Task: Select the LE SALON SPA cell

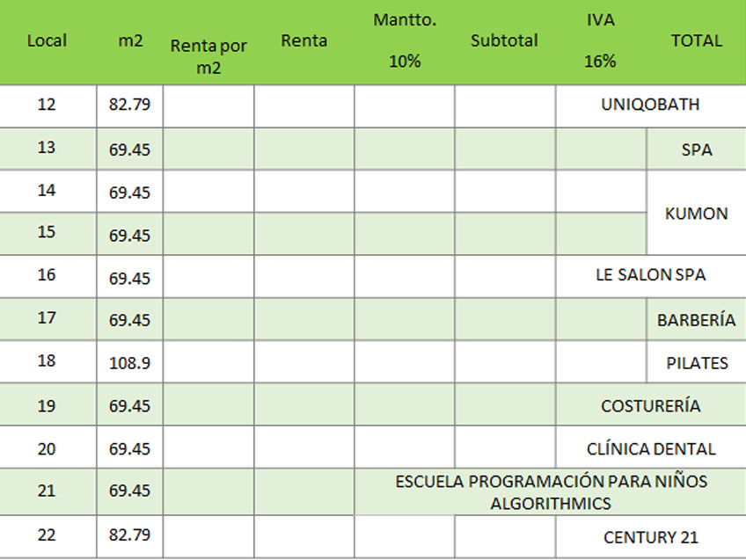Action: point(650,275)
